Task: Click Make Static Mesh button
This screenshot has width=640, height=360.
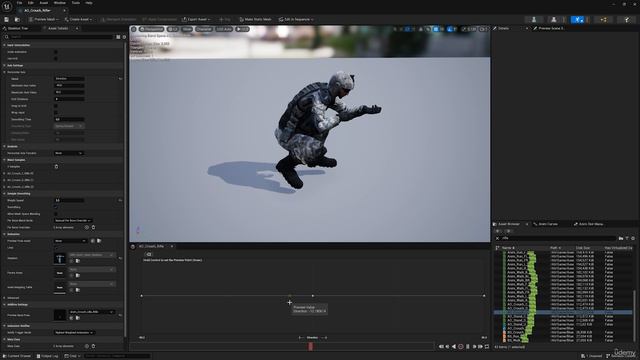Action: 255,19
